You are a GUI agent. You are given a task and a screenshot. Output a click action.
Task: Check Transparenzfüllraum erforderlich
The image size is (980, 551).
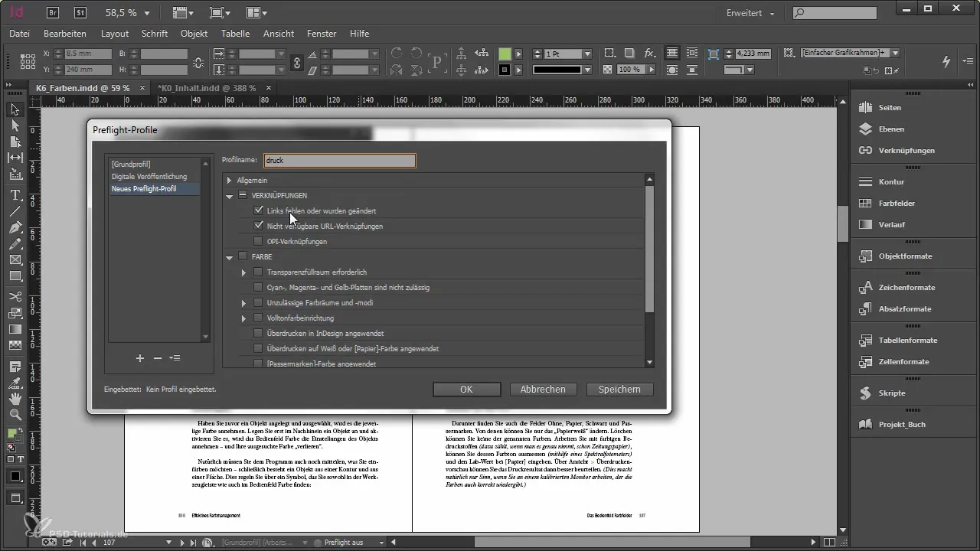[x=259, y=272]
